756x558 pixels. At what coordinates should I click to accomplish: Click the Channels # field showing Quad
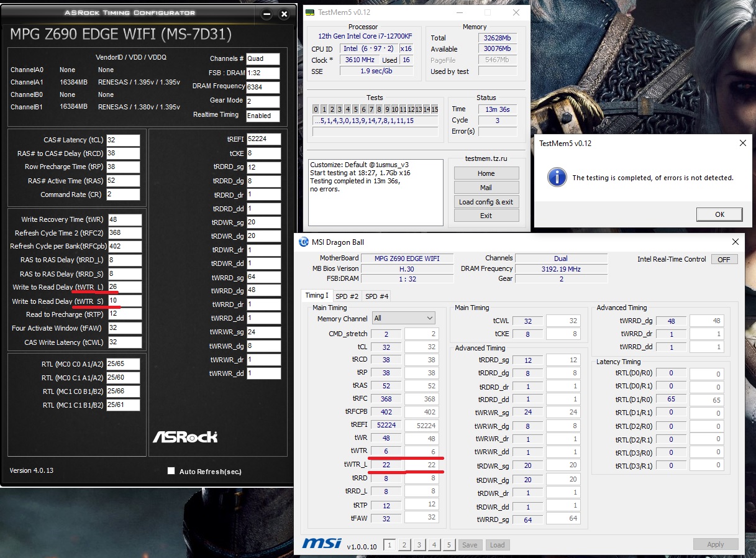point(263,59)
